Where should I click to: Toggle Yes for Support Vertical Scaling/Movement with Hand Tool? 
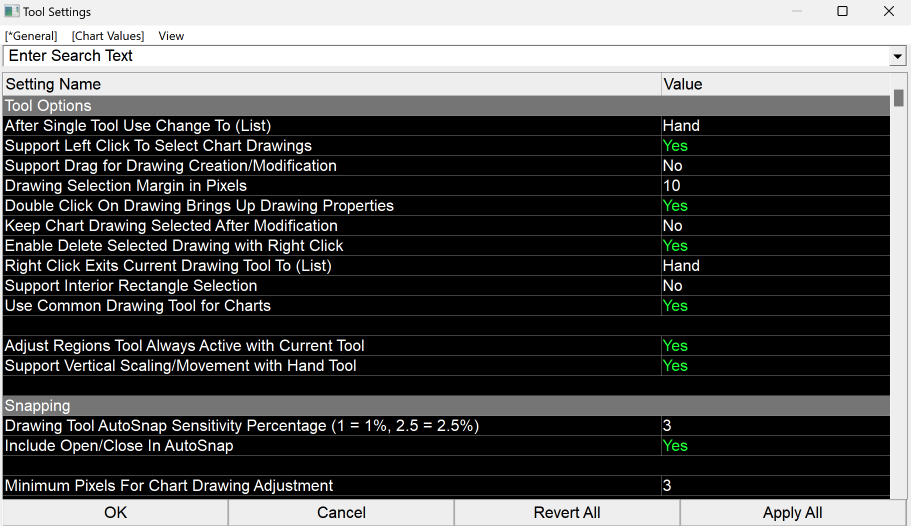tap(675, 366)
